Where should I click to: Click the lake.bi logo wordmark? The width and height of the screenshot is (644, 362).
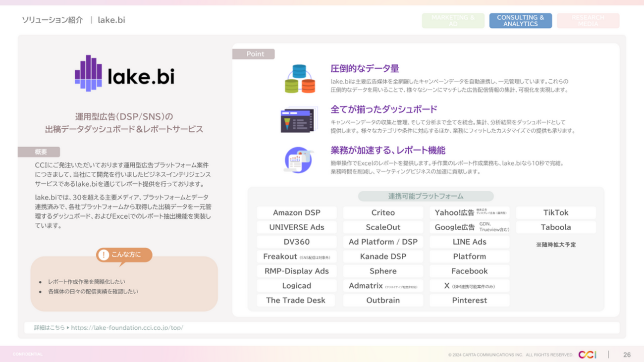(141, 76)
